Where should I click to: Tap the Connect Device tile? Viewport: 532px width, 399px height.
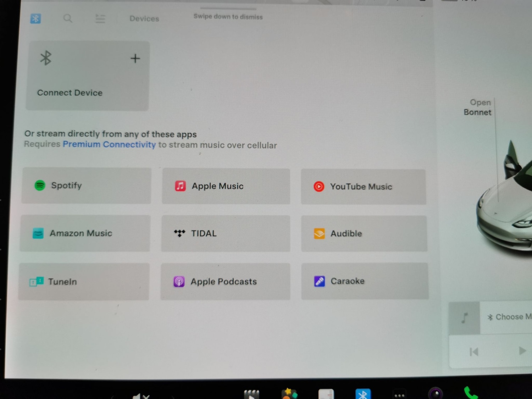87,76
